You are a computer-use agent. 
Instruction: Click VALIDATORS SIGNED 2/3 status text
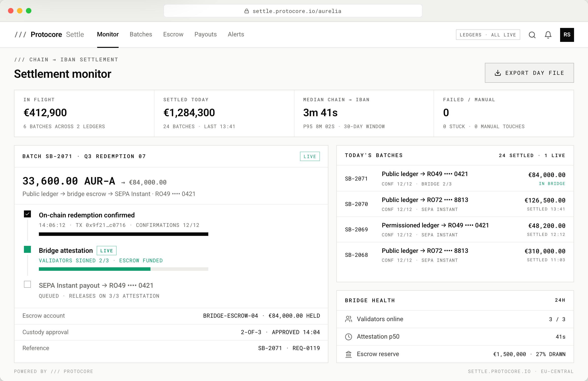(x=74, y=261)
